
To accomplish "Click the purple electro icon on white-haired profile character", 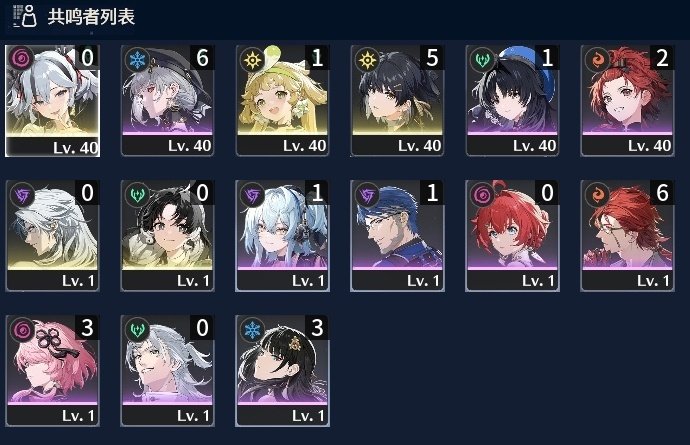I will tap(22, 195).
